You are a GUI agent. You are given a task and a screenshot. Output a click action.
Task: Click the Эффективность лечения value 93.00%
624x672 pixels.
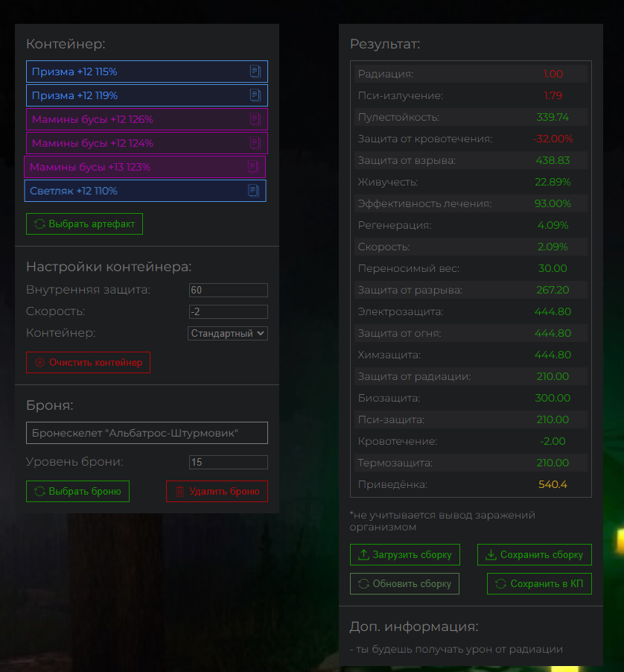pyautogui.click(x=553, y=203)
